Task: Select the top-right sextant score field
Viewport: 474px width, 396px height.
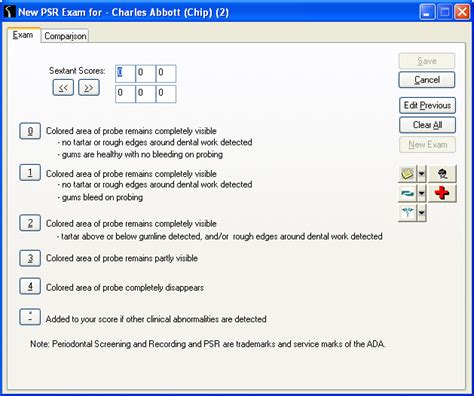Action: [166, 74]
